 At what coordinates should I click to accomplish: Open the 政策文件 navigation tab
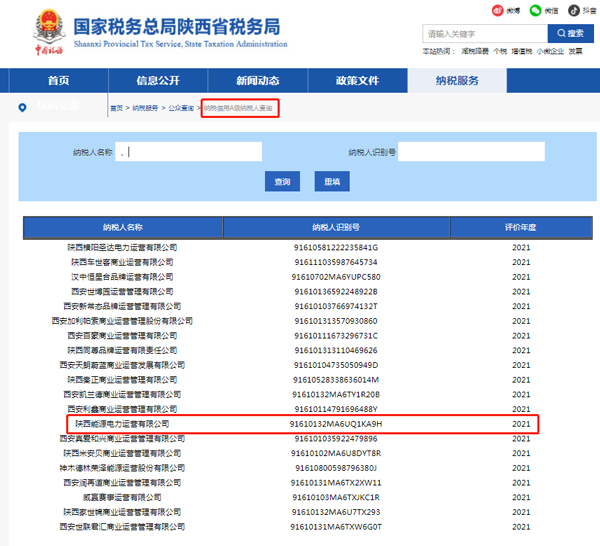coord(357,81)
